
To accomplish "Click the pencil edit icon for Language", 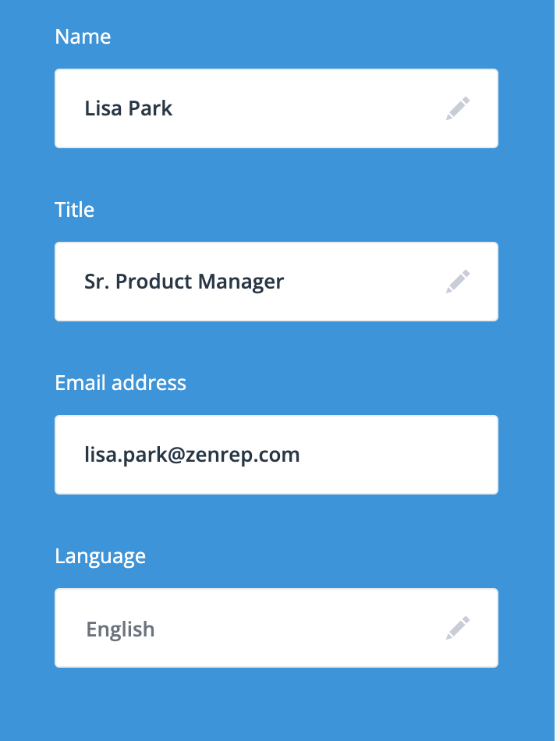I will (x=458, y=628).
